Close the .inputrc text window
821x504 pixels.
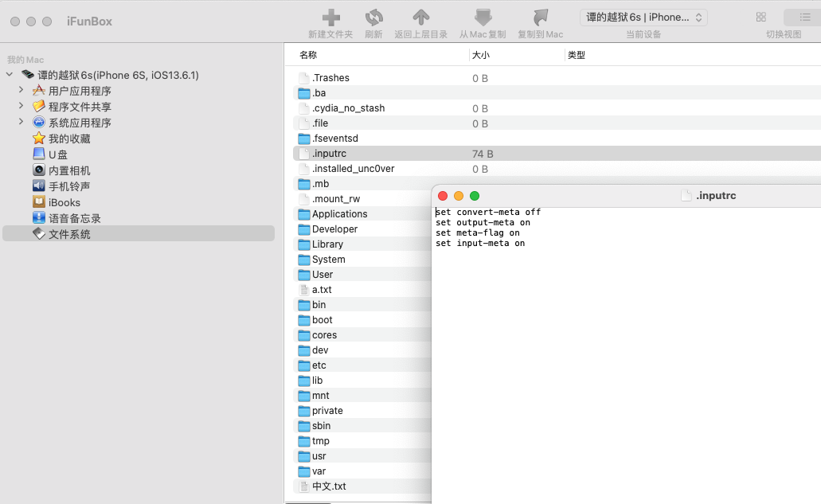coord(443,196)
